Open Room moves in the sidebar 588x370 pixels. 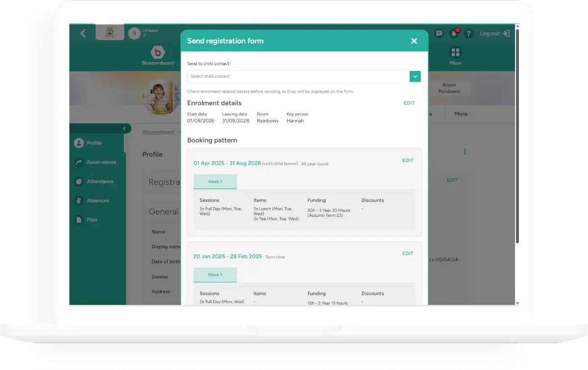[100, 162]
